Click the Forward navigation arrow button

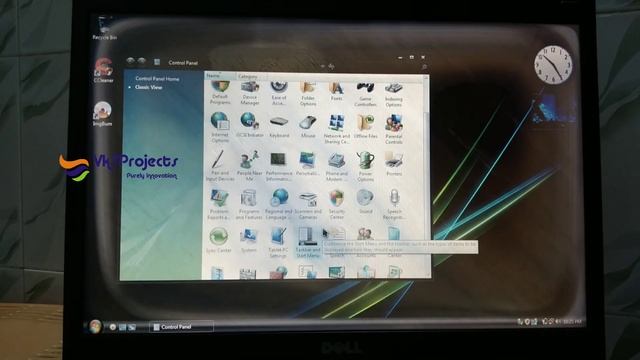point(142,61)
